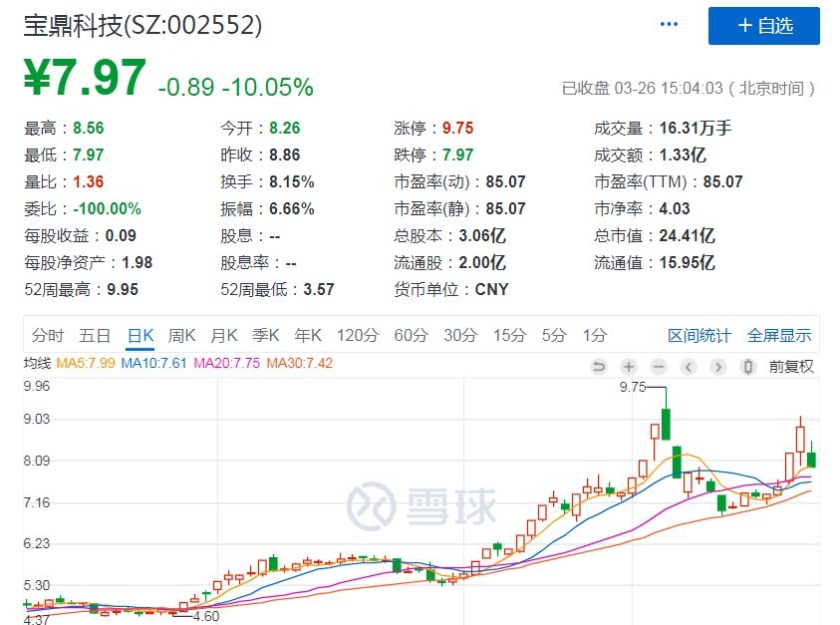The width and height of the screenshot is (840, 625).
Task: Click the 每股收益 value 0.09
Action: pos(121,235)
